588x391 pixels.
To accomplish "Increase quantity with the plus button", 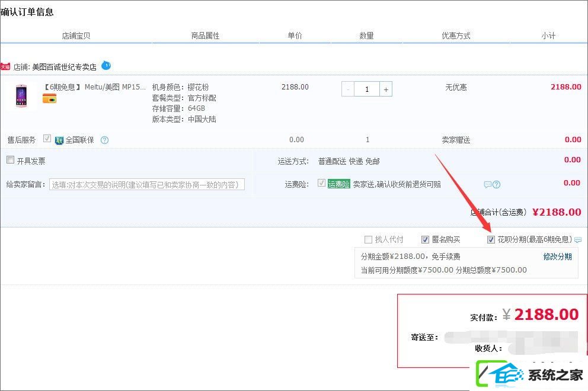I will (x=386, y=89).
